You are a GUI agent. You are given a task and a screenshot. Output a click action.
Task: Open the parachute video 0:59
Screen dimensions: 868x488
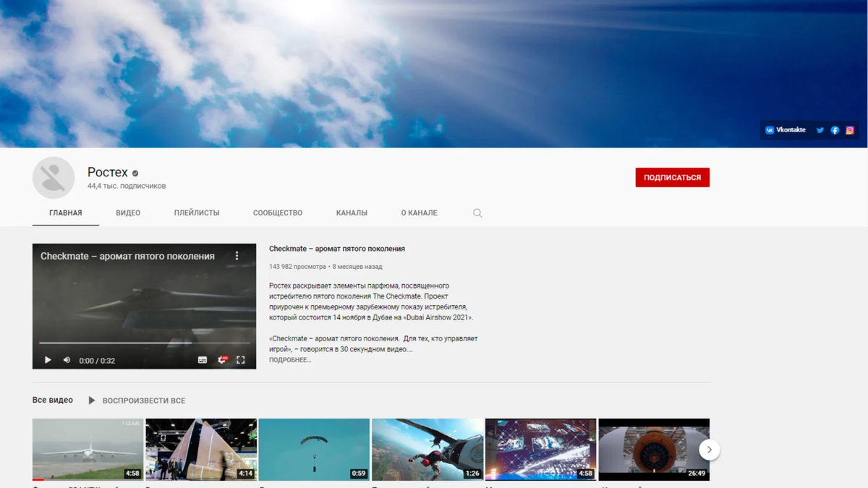314,450
